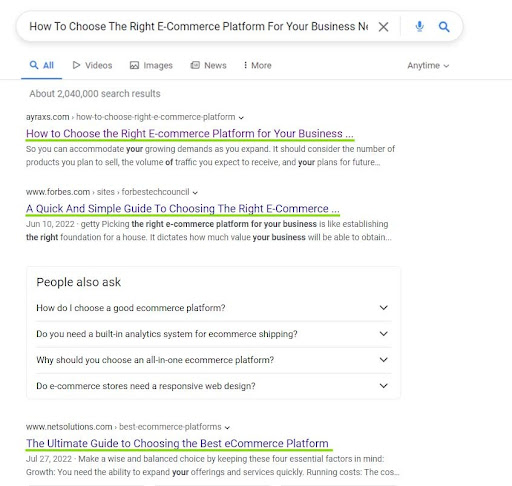The image size is (512, 486).
Task: Submit query with blue magnifier icon
Action: (444, 27)
